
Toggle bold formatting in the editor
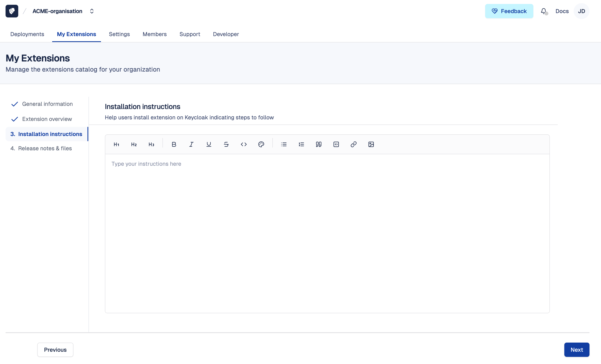point(174,144)
